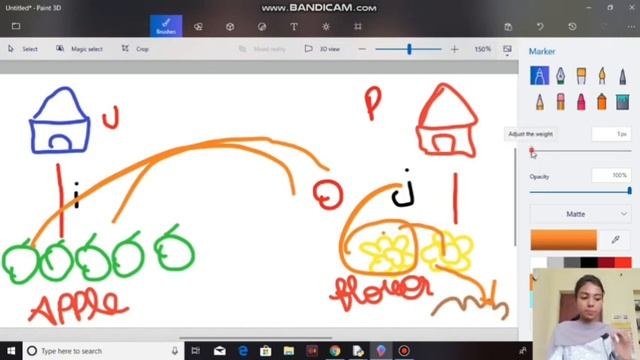Select the Marker brush
This screenshot has height=360, width=640.
click(540, 76)
